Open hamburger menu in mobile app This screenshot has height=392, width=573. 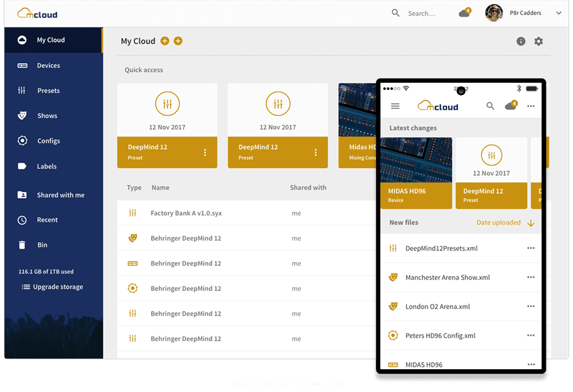click(395, 106)
